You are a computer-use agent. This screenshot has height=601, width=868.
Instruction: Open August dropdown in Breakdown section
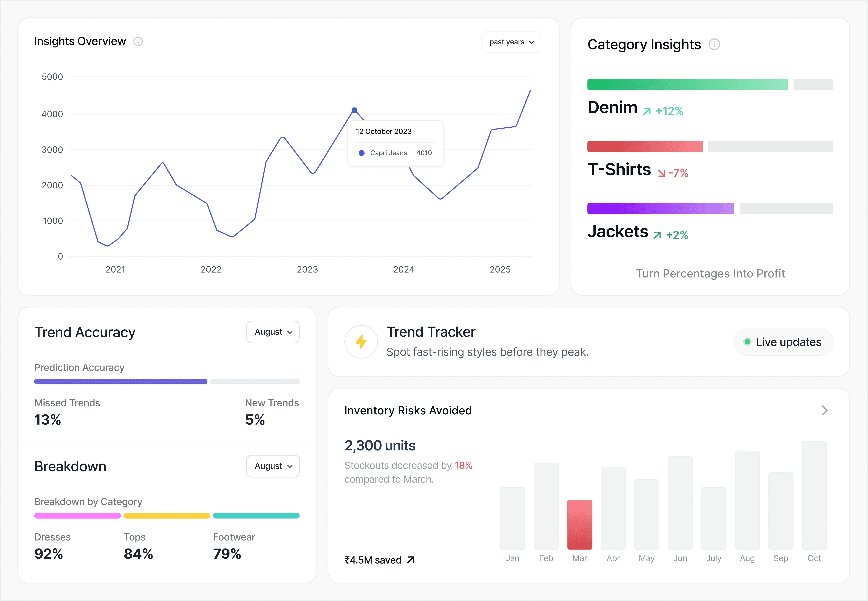[x=273, y=466]
